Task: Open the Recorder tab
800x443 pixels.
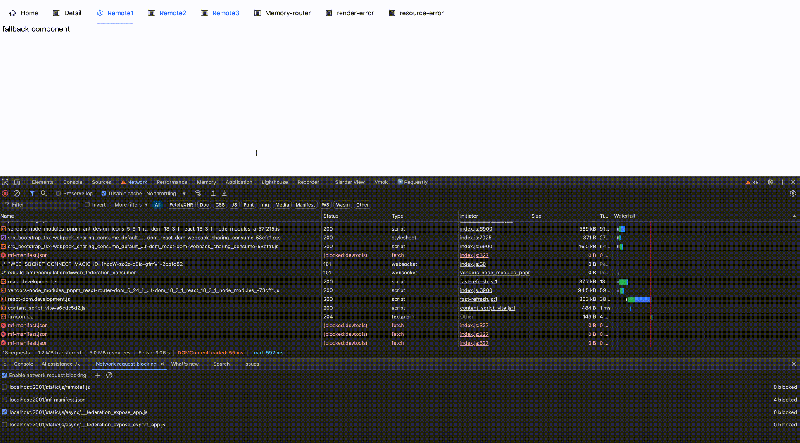Action: pos(308,182)
